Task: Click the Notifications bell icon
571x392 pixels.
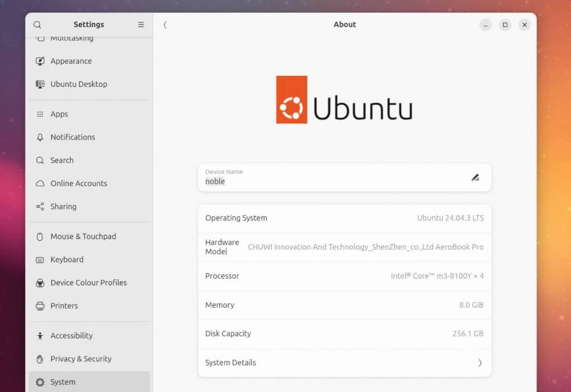Action: [x=40, y=137]
